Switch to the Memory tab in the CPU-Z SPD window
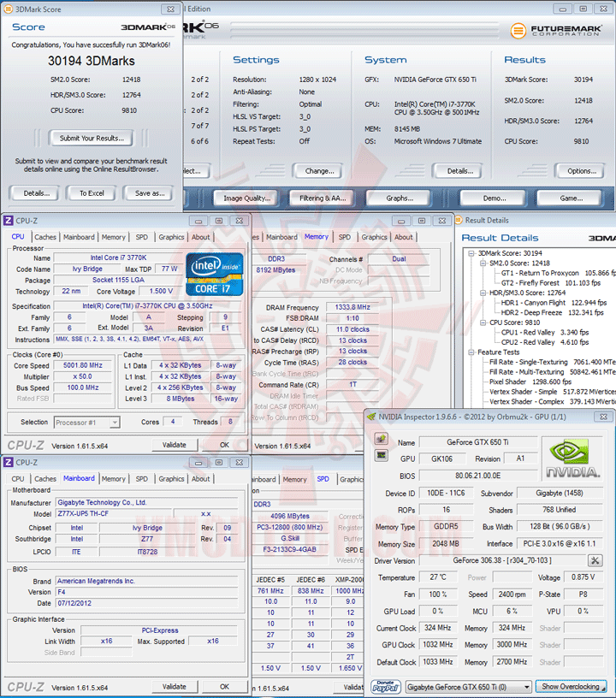This screenshot has width=616, height=698. (294, 479)
